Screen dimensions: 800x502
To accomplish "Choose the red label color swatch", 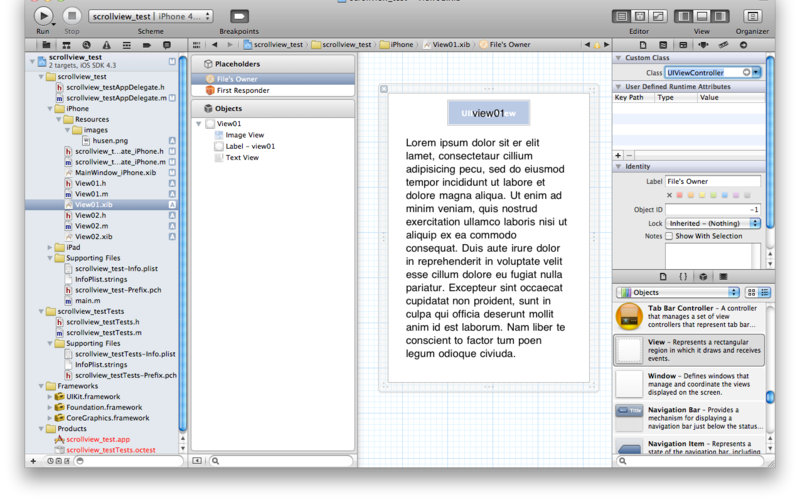I will 680,195.
